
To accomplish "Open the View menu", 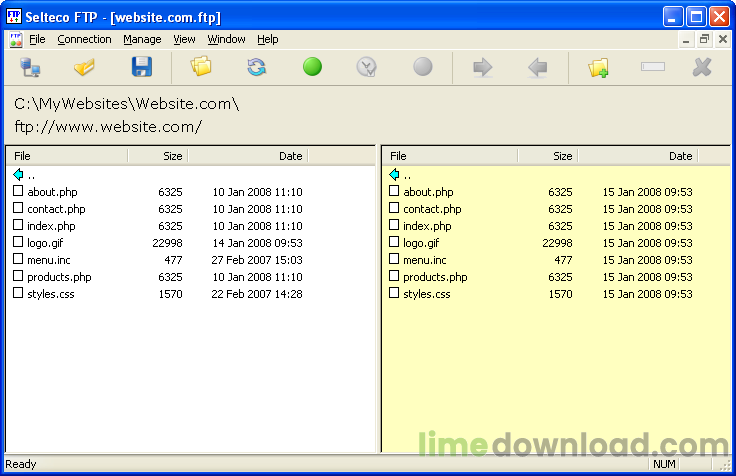I will [x=184, y=39].
